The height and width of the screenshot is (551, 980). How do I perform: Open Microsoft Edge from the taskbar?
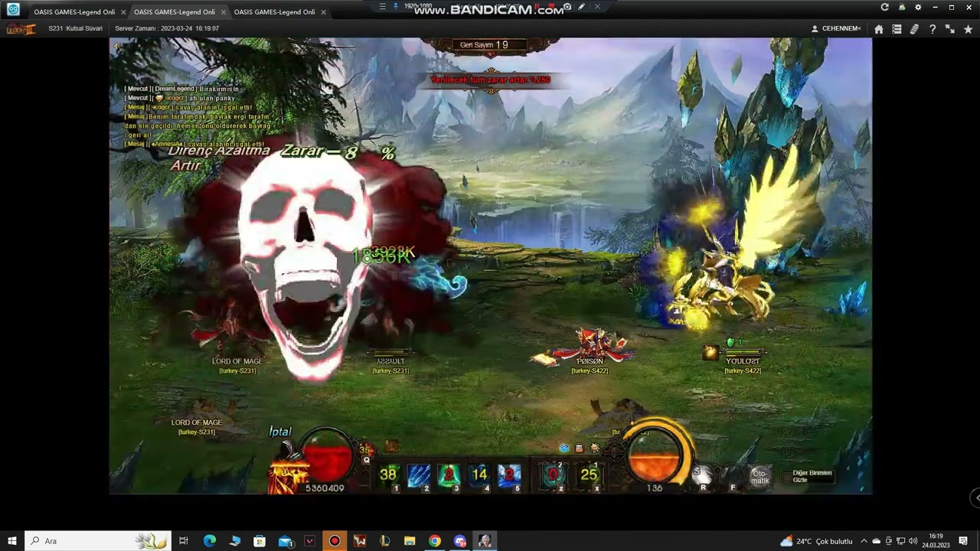[x=209, y=541]
